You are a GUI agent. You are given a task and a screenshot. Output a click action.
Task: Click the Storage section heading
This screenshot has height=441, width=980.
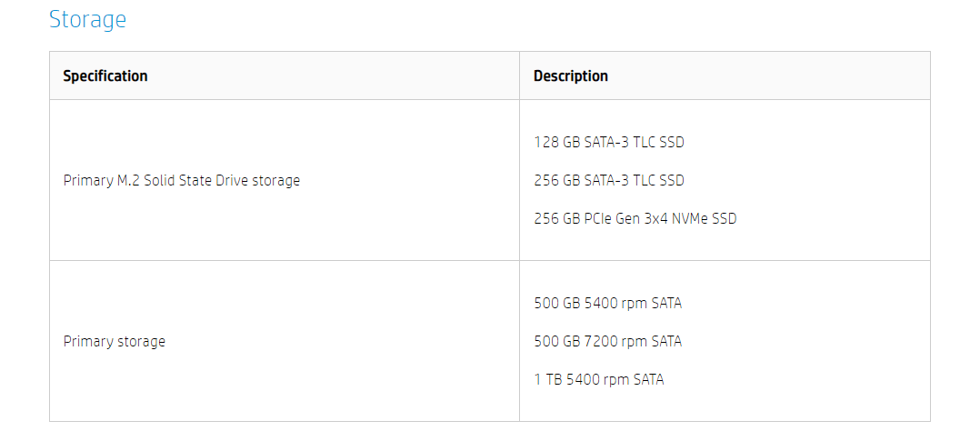click(87, 19)
